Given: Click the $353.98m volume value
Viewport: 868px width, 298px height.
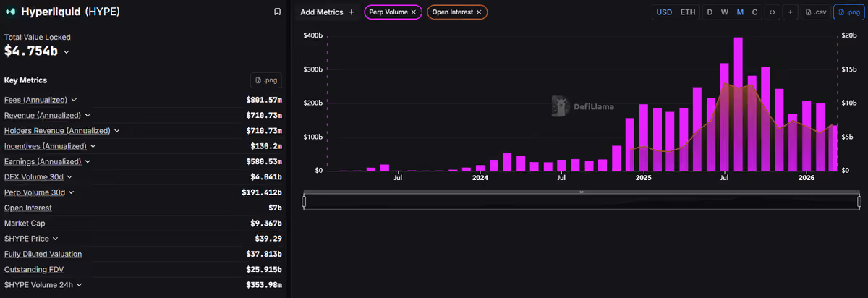Looking at the screenshot, I should click(264, 285).
